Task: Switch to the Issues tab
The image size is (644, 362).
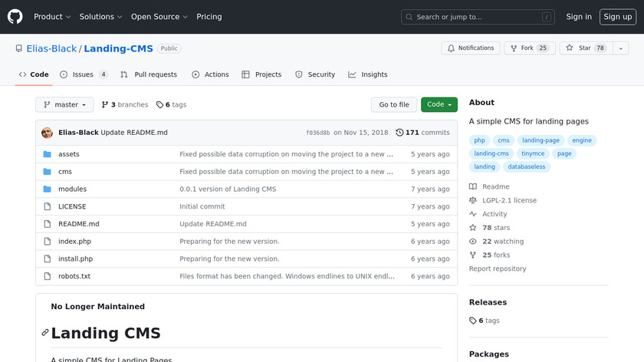Action: [x=83, y=74]
